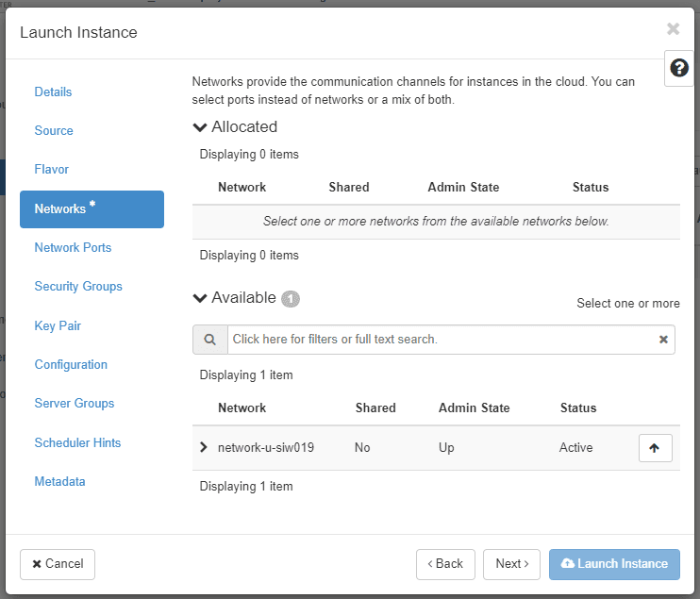Close the Launch Instance dialog with X
This screenshot has width=700, height=599.
(673, 29)
